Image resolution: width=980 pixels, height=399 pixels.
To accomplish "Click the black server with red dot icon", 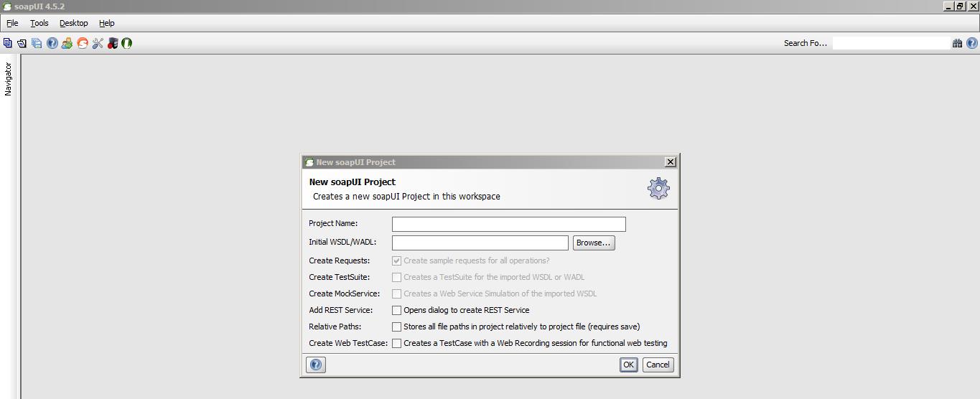I will (x=113, y=43).
